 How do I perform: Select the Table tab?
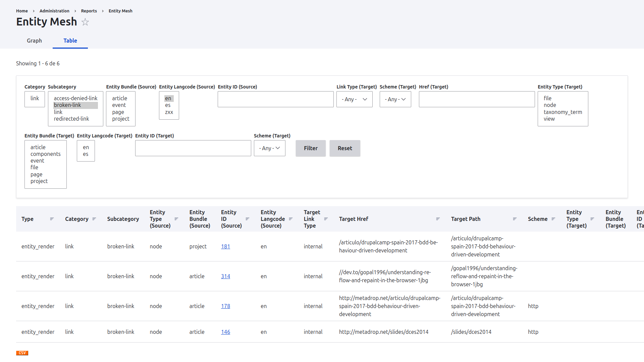[x=70, y=41]
